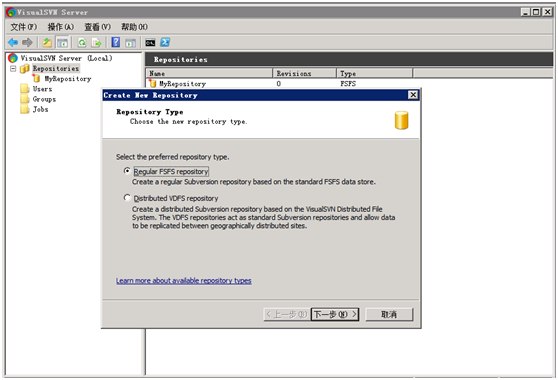
Task: Select MyRepository label in the tree
Action: click(68, 79)
